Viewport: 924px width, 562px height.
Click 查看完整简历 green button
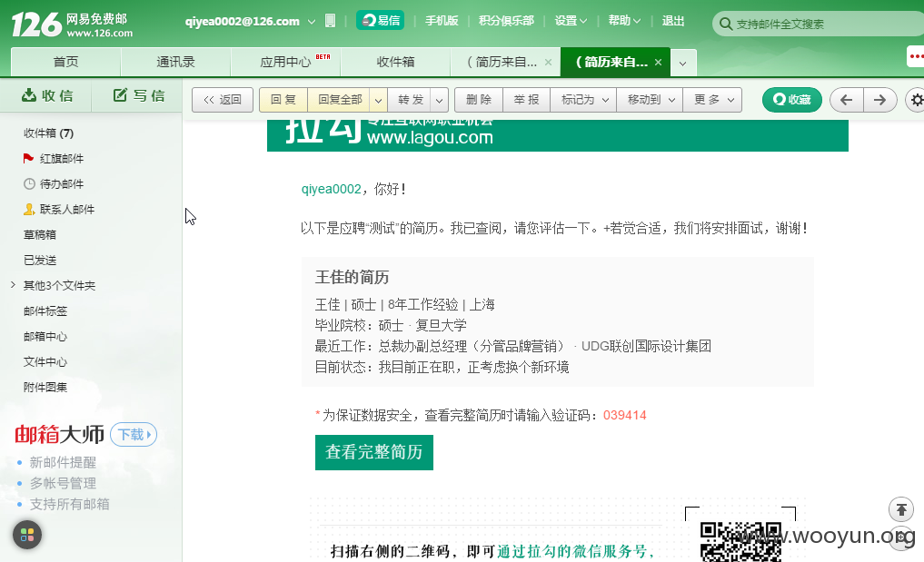[374, 452]
